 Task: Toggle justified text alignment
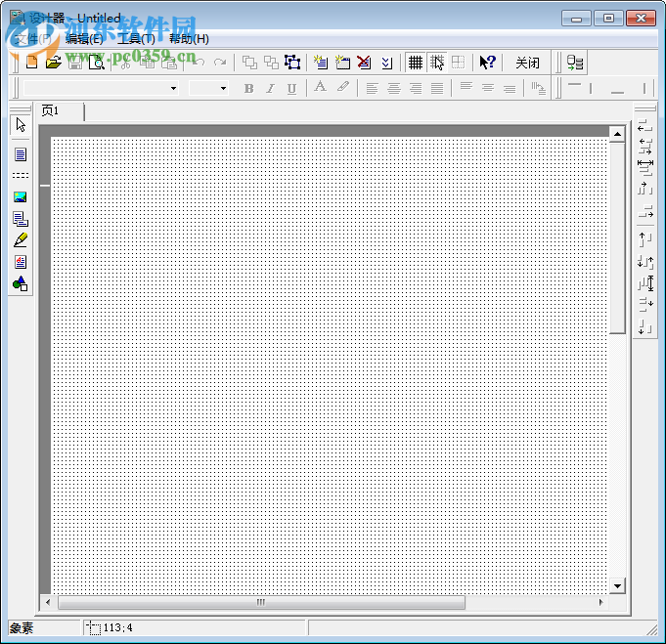tap(437, 88)
